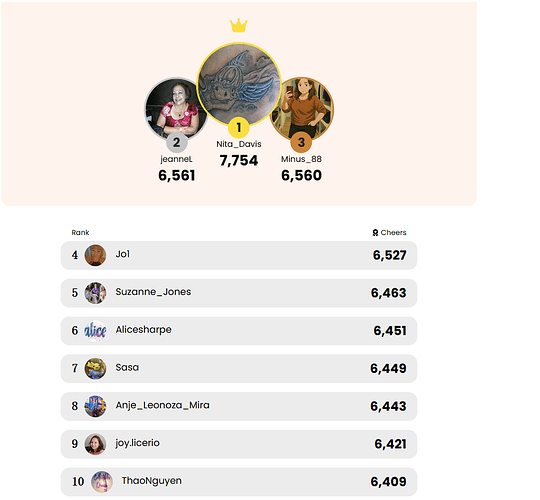Click the gold crown icon above first place
540x500 pixels.
coord(239,25)
